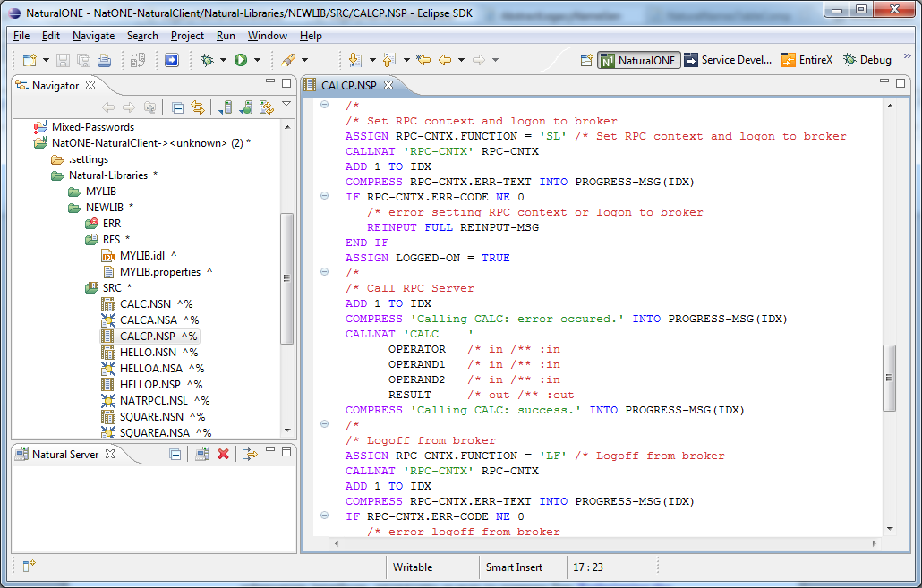Open the Project menu
The width and height of the screenshot is (922, 588).
(187, 36)
